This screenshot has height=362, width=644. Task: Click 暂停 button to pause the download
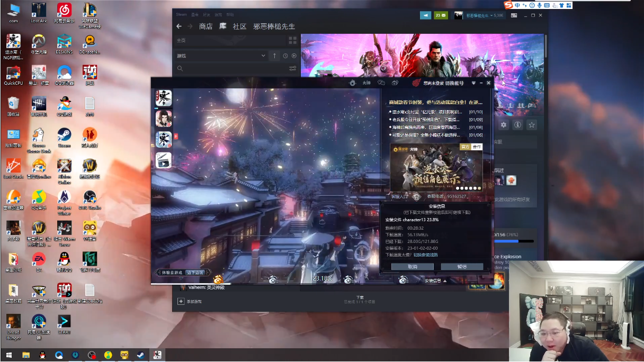462,267
